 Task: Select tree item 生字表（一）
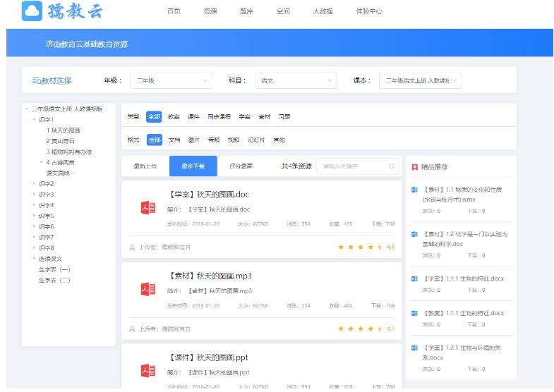tap(55, 269)
